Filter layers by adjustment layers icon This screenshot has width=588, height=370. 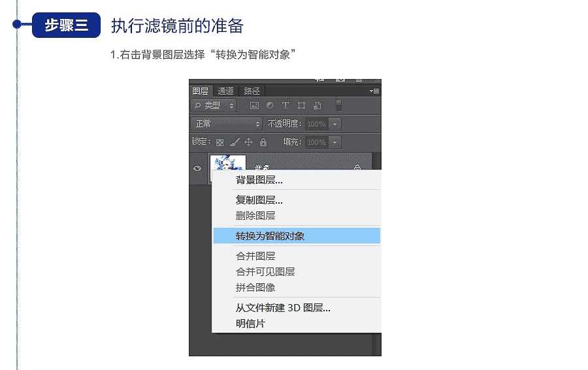(270, 106)
